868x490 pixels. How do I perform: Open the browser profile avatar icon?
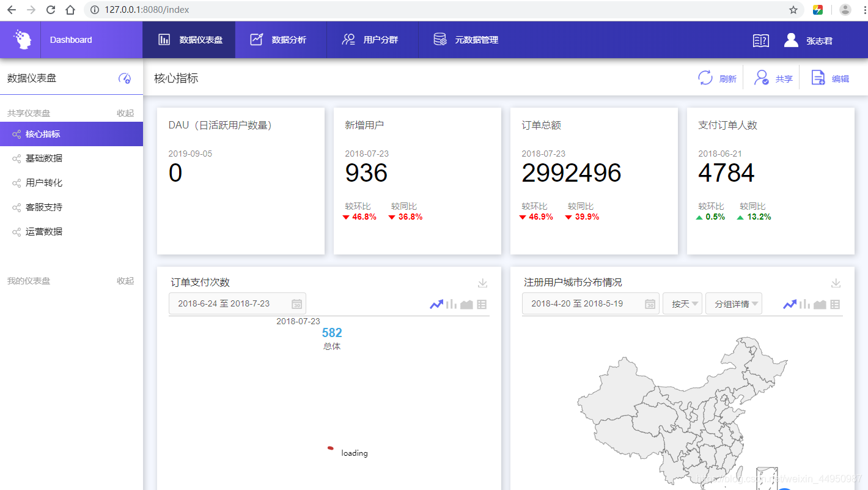pos(845,10)
